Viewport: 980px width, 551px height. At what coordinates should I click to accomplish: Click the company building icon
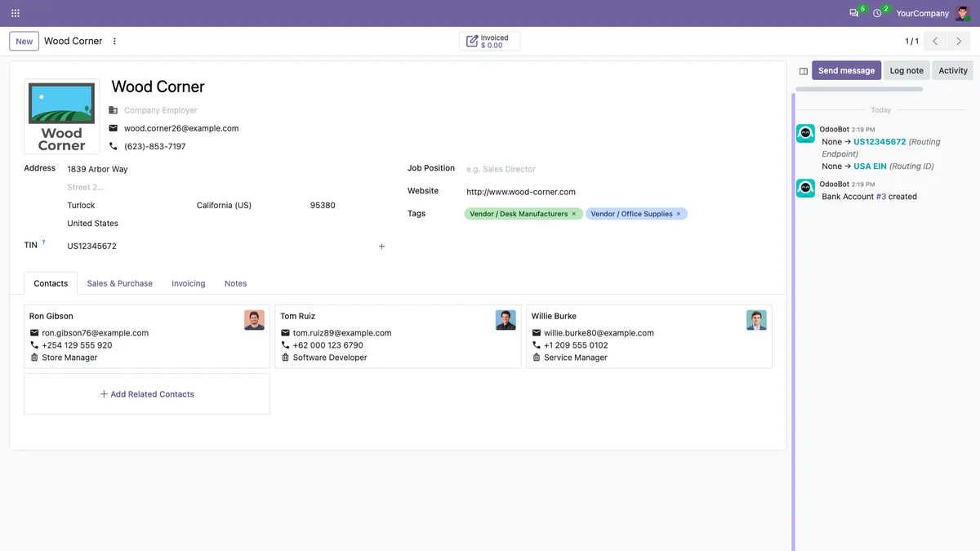coord(113,110)
